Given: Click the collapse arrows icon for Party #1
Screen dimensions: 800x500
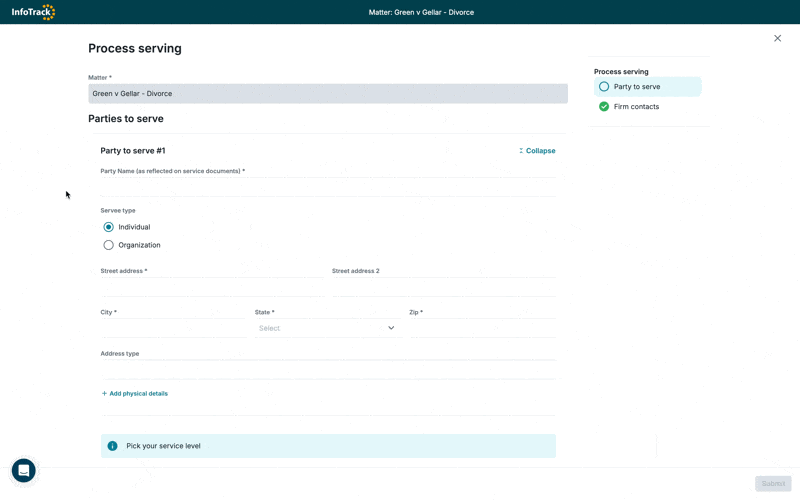Looking at the screenshot, I should pos(521,151).
